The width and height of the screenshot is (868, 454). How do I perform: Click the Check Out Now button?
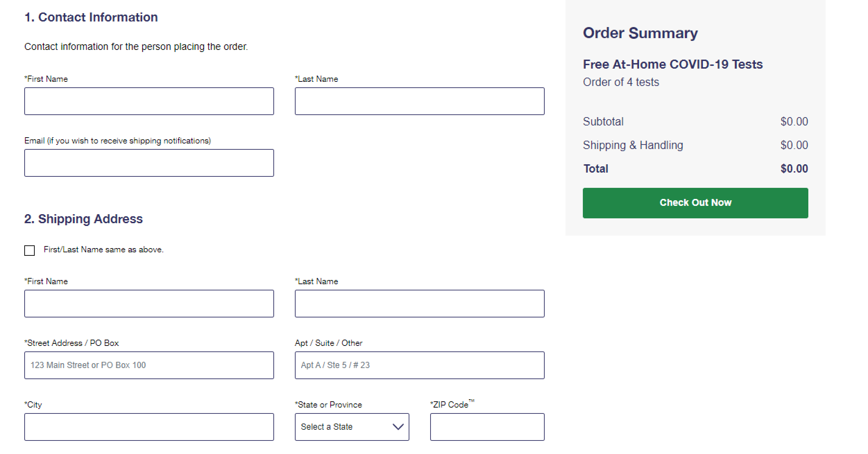click(x=695, y=202)
